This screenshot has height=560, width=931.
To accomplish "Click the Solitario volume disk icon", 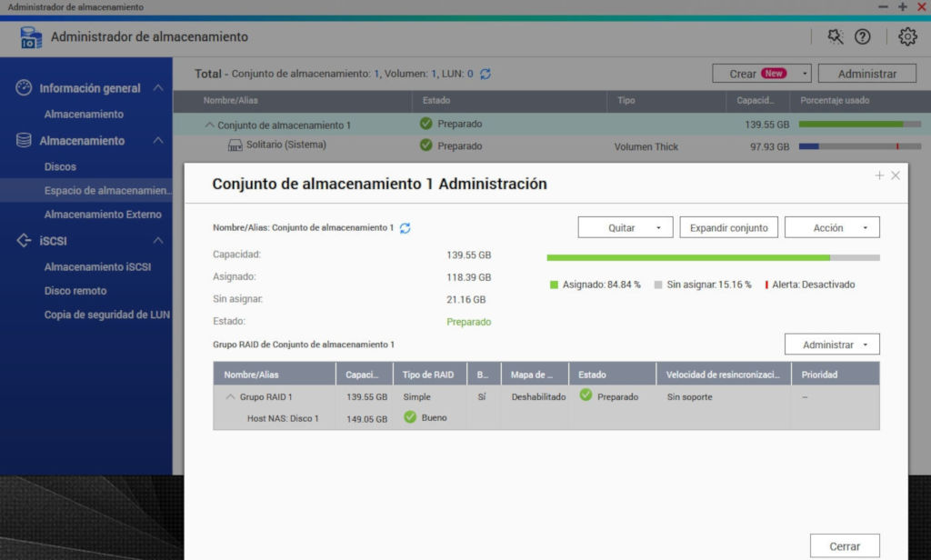I will [235, 145].
